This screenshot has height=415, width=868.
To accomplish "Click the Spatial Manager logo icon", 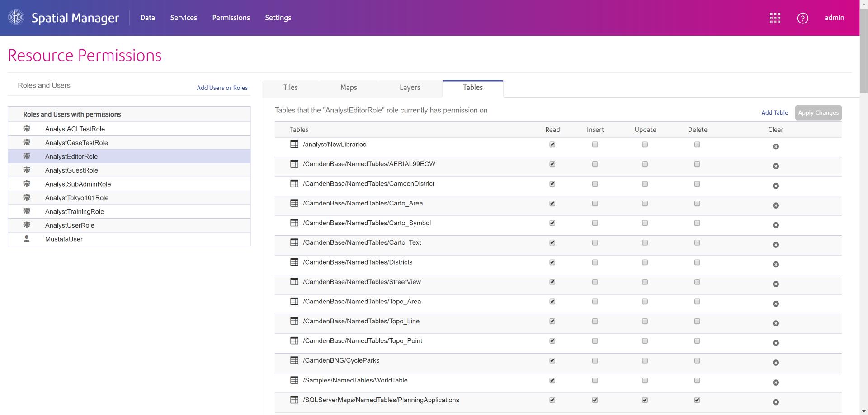I will 16,17.
